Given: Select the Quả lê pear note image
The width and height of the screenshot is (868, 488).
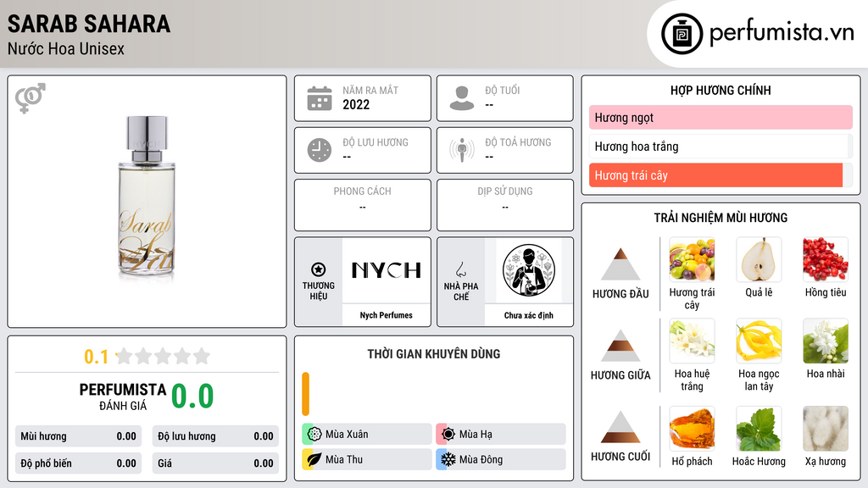Looking at the screenshot, I should (759, 259).
